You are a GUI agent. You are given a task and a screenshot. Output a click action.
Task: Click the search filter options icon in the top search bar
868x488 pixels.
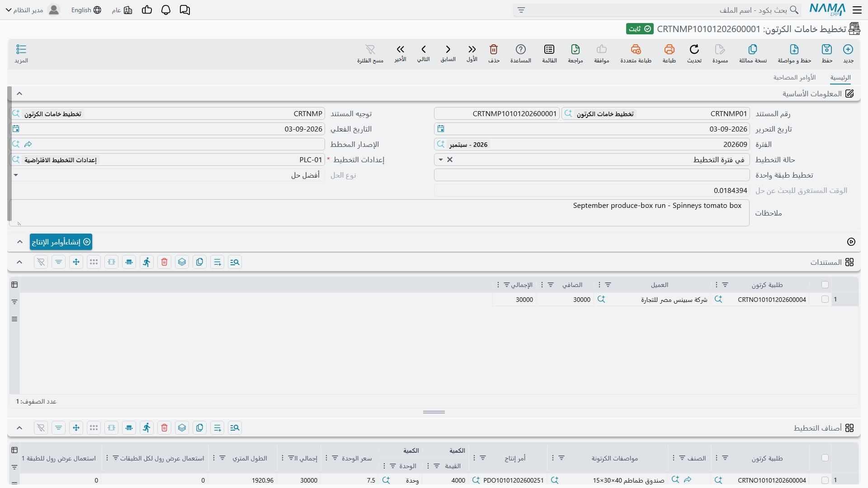pos(521,10)
